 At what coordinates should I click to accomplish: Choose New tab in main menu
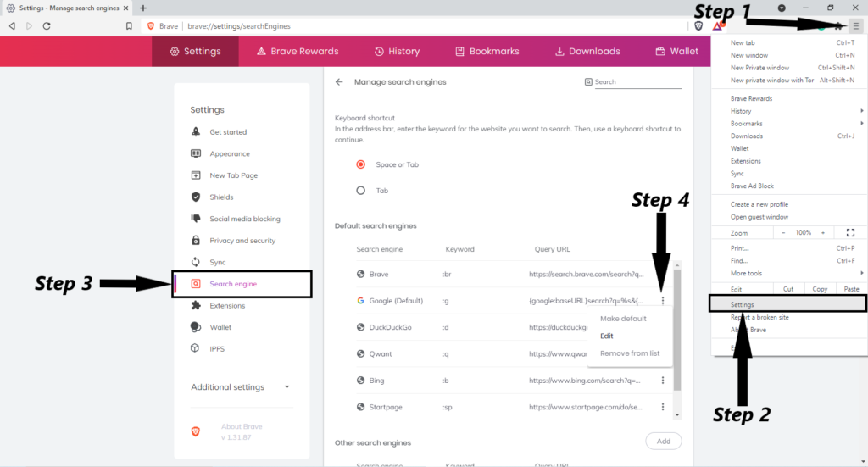coord(789,42)
